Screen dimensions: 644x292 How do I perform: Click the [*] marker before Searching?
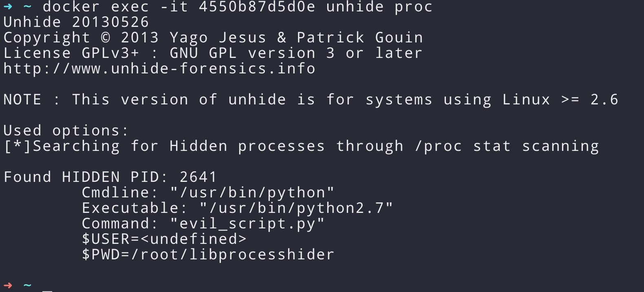18,146
